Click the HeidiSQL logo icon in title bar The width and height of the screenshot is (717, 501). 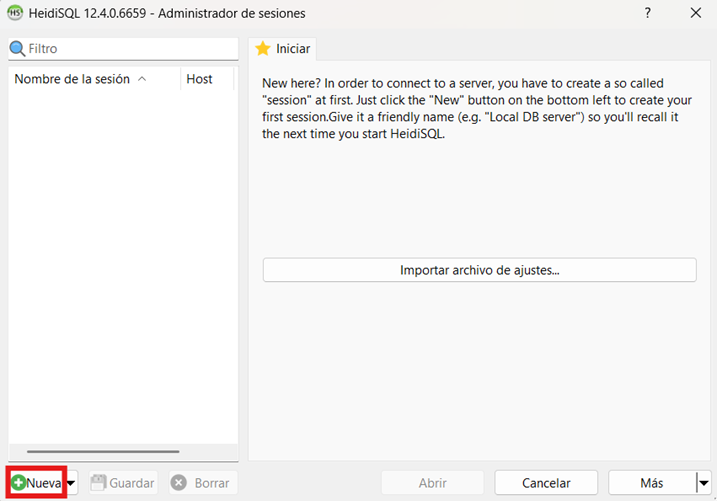click(x=15, y=13)
